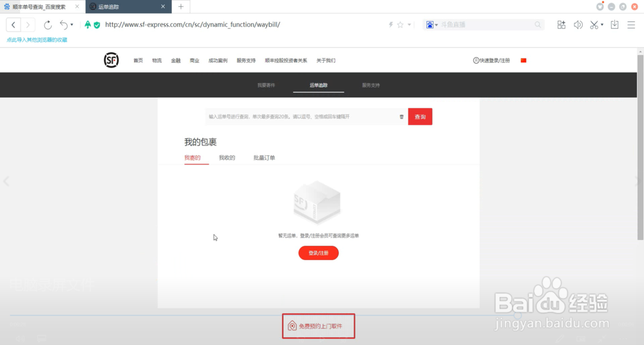Click the lightning speed-mode icon in address bar
Viewport: 644px width, 345px height.
point(391,24)
